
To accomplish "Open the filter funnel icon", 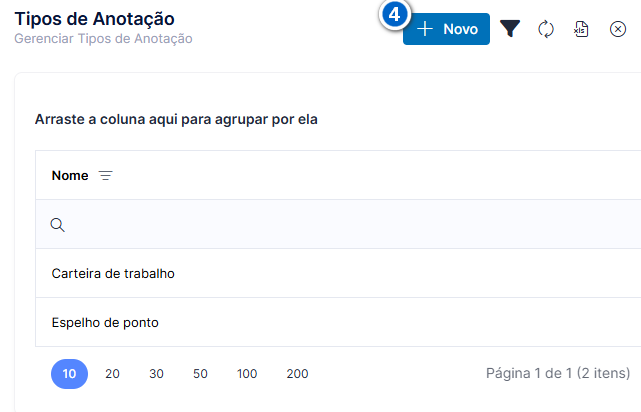I will pyautogui.click(x=510, y=29).
